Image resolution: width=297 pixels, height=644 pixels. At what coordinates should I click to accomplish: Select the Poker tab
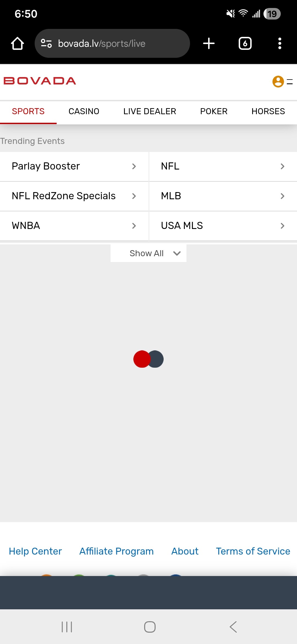(214, 111)
